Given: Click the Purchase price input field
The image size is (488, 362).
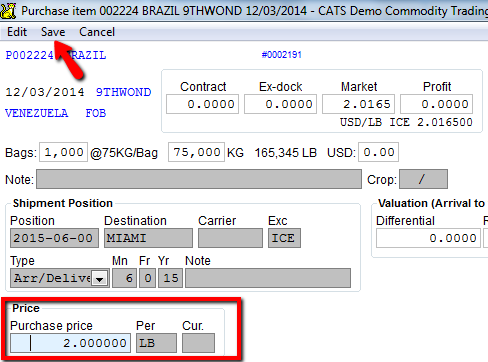Looking at the screenshot, I should pyautogui.click(x=70, y=343).
